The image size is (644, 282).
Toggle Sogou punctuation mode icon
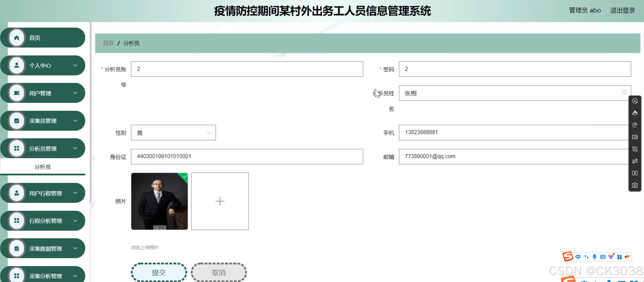pos(586,257)
